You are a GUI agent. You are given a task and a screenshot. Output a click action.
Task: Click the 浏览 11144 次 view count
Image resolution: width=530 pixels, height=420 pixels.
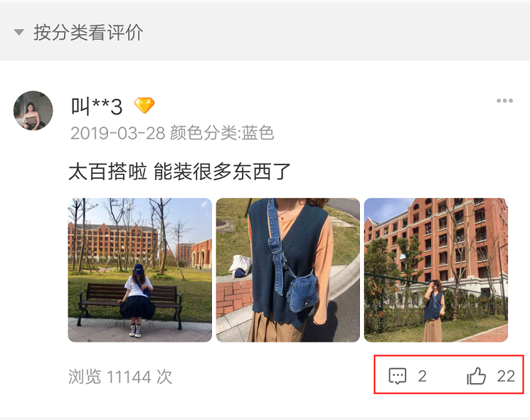click(120, 377)
